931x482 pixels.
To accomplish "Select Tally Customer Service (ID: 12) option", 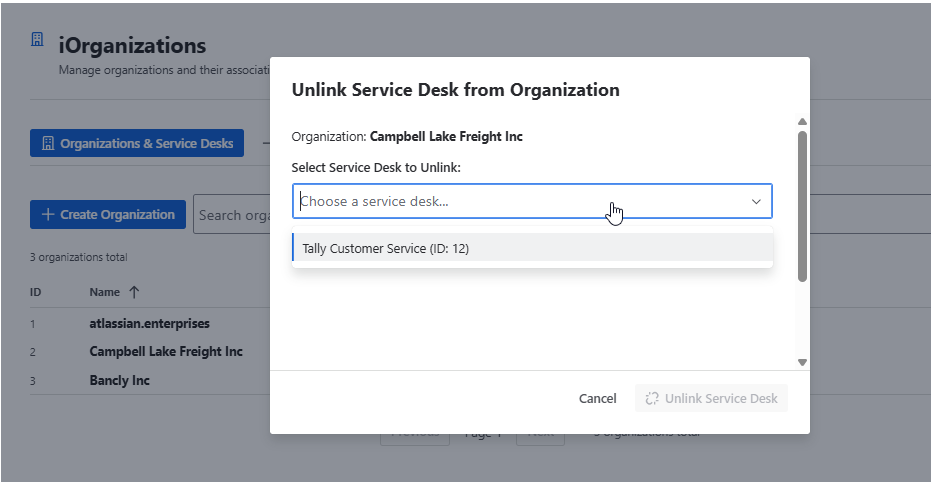I will tap(533, 248).
